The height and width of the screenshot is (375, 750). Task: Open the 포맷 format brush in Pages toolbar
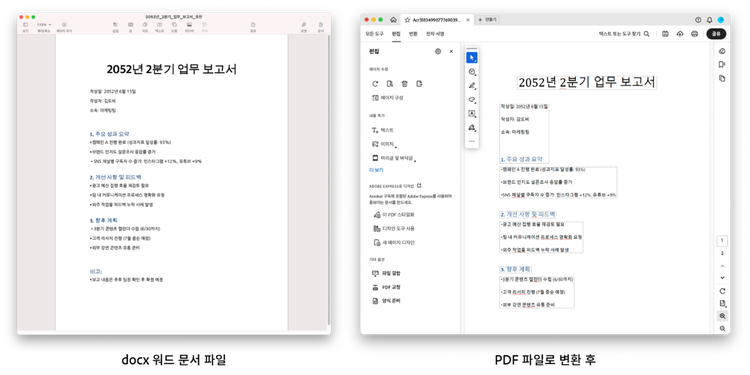click(x=303, y=24)
